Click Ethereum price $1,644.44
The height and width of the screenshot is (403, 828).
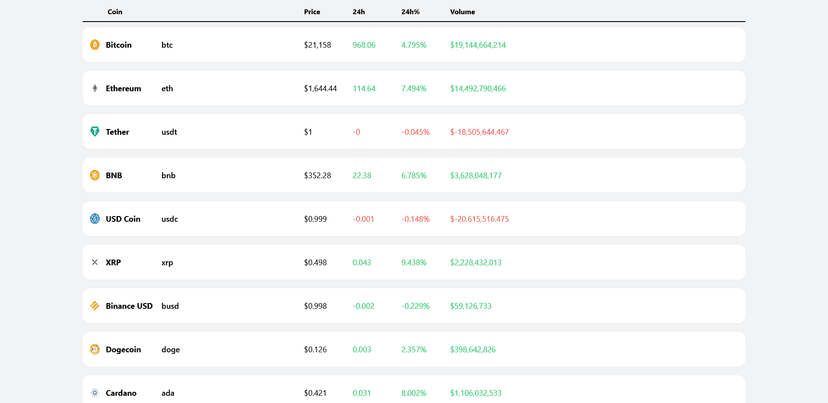pyautogui.click(x=321, y=88)
